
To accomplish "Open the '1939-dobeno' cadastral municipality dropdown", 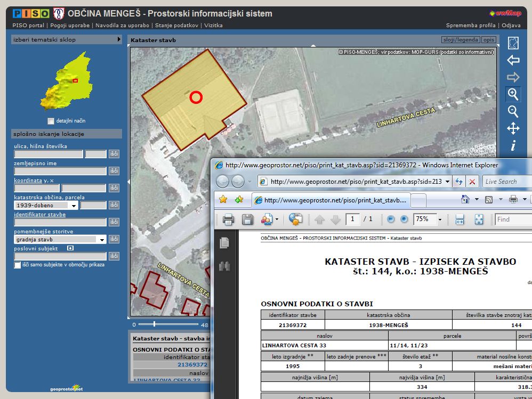I will click(x=73, y=205).
